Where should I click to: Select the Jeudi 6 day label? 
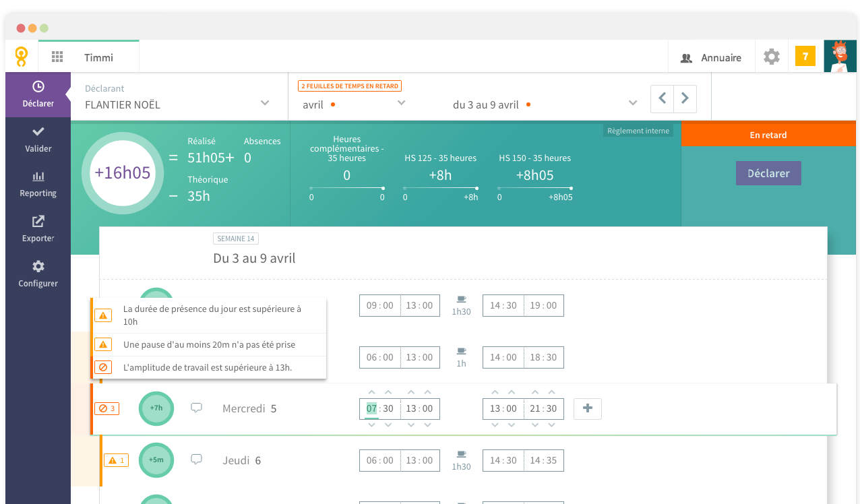click(x=242, y=460)
